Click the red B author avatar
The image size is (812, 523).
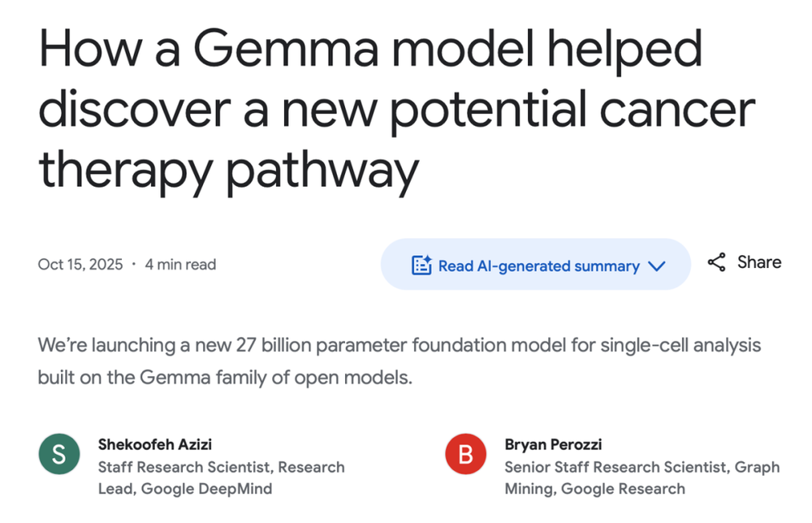(465, 455)
